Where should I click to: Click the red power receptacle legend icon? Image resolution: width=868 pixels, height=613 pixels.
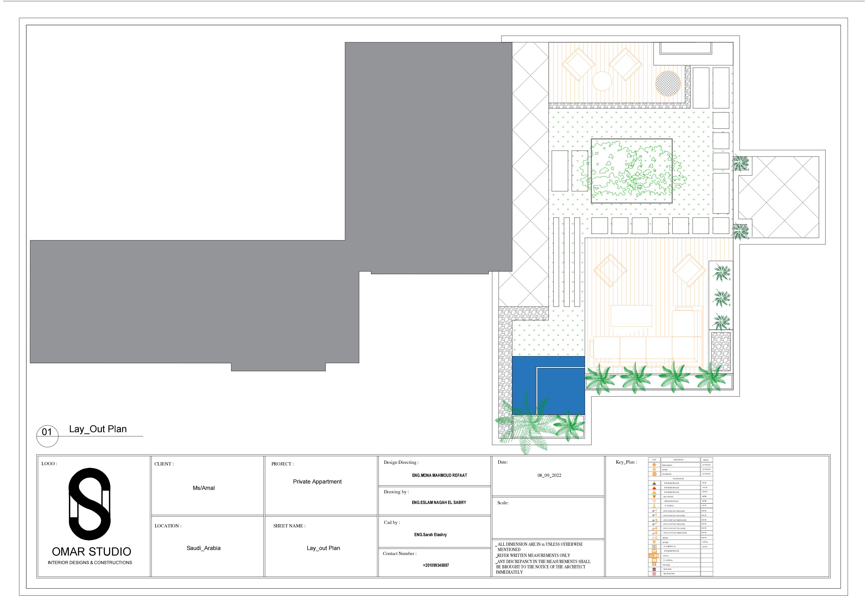tap(654, 488)
